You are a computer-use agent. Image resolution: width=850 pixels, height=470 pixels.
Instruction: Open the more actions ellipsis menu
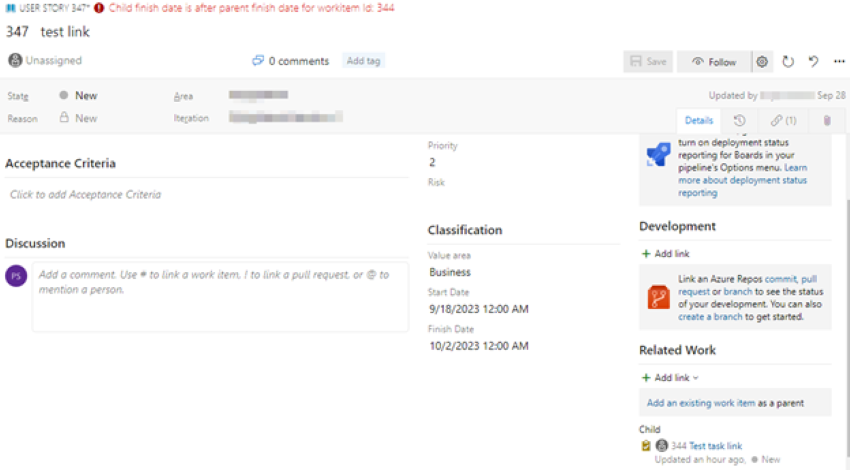click(x=838, y=62)
